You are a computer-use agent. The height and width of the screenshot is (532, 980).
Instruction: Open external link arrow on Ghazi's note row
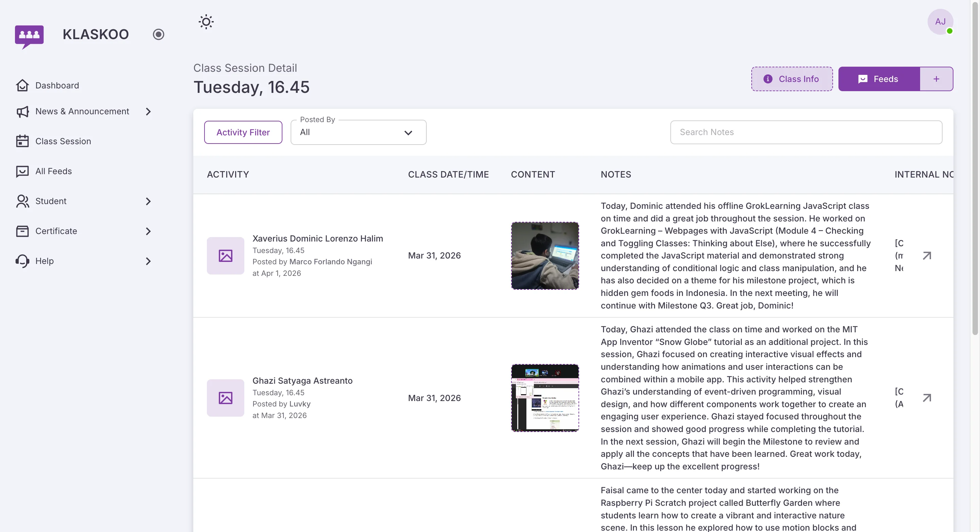point(927,398)
